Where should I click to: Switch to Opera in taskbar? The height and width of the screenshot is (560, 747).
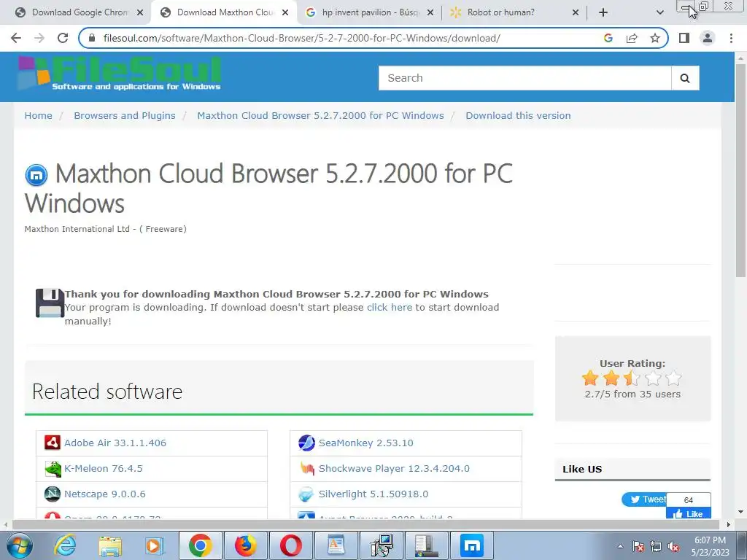pyautogui.click(x=290, y=545)
